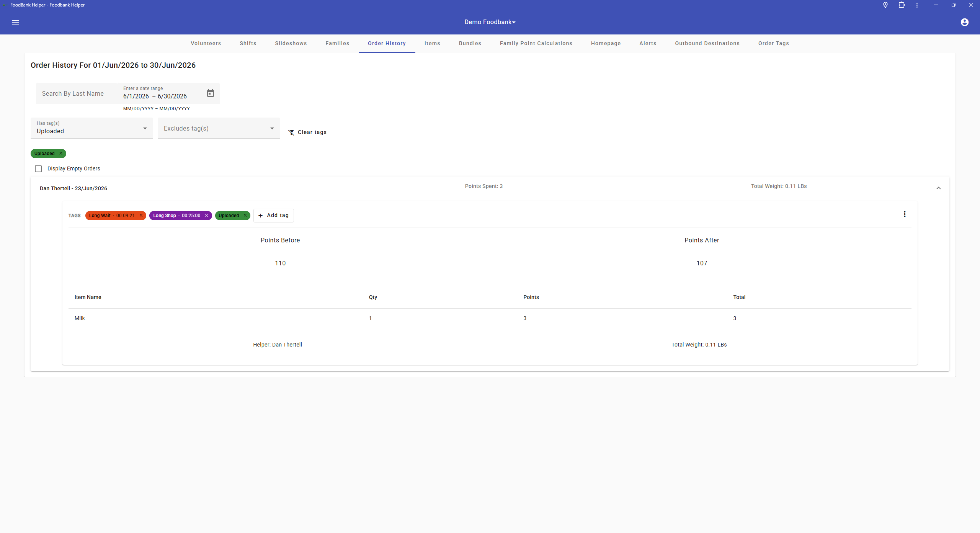Focus the Search By Last Name field
Image resolution: width=980 pixels, height=533 pixels.
tap(77, 93)
